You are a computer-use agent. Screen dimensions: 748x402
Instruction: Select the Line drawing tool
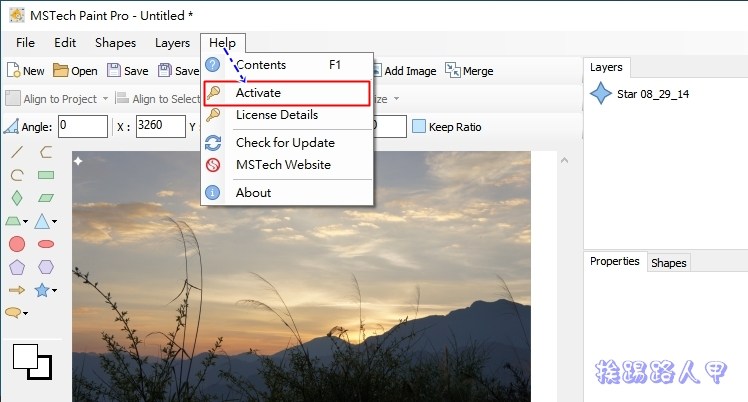pyautogui.click(x=17, y=152)
